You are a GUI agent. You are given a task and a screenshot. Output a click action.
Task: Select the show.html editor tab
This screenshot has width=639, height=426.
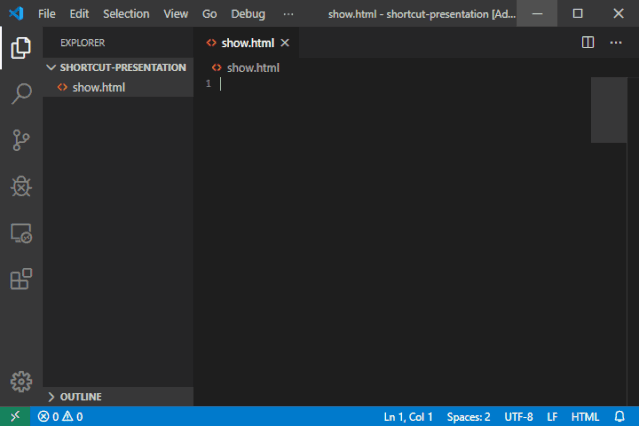247,43
